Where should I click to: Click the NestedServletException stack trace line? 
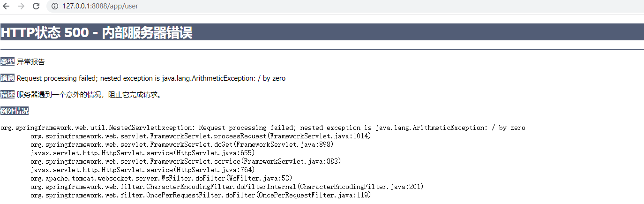tap(262, 128)
